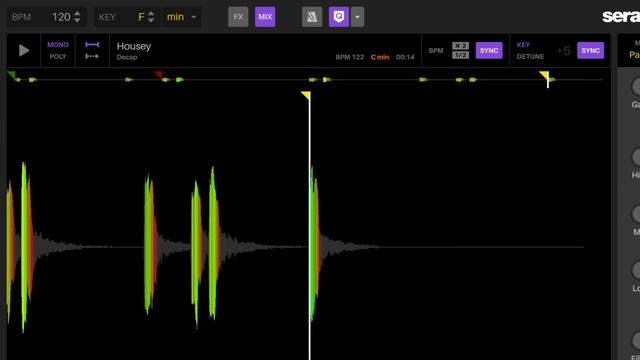Toggle the key SYNC button
640x360 pixels.
[x=591, y=51]
